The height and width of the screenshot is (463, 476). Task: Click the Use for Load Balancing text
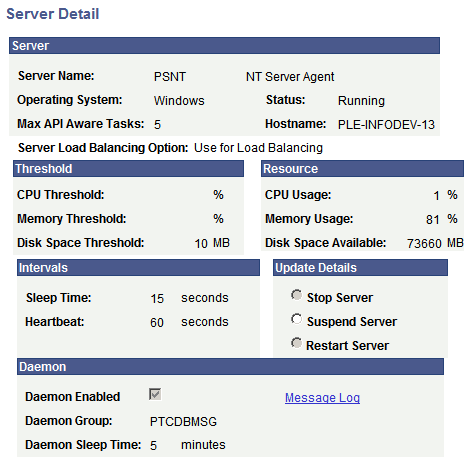258,148
